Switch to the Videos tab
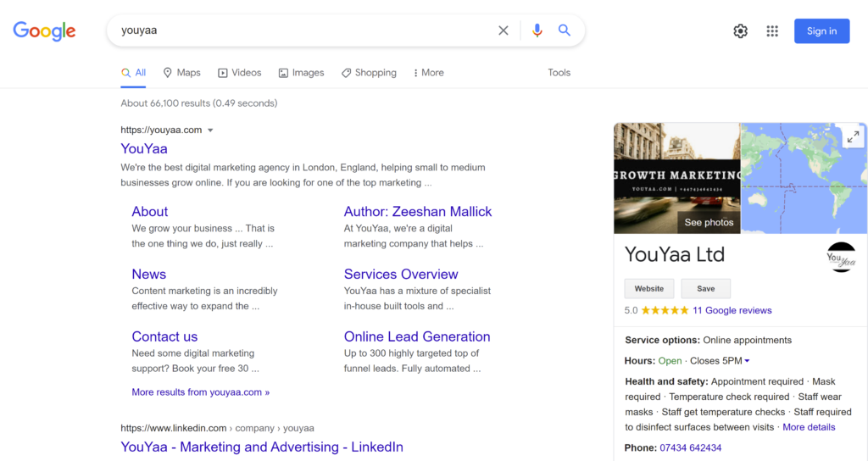Viewport: 868px width, 461px height. (x=240, y=73)
